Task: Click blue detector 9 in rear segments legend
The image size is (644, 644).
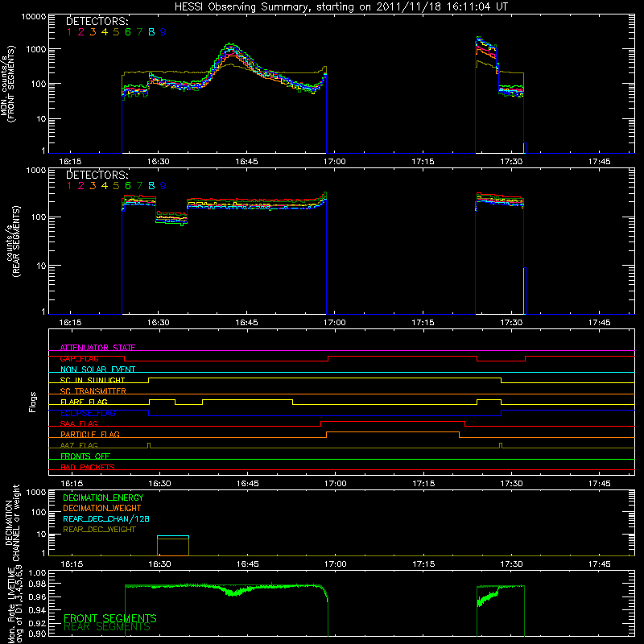Action: point(163,186)
